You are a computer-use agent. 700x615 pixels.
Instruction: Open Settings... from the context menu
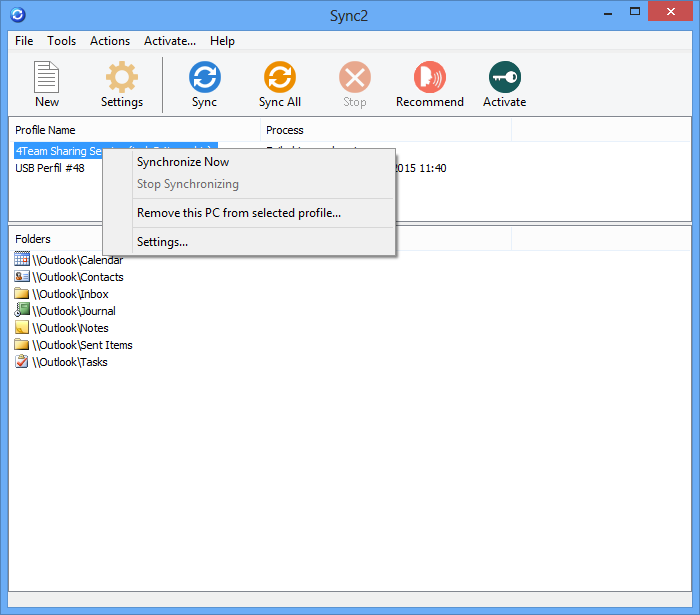coord(162,242)
